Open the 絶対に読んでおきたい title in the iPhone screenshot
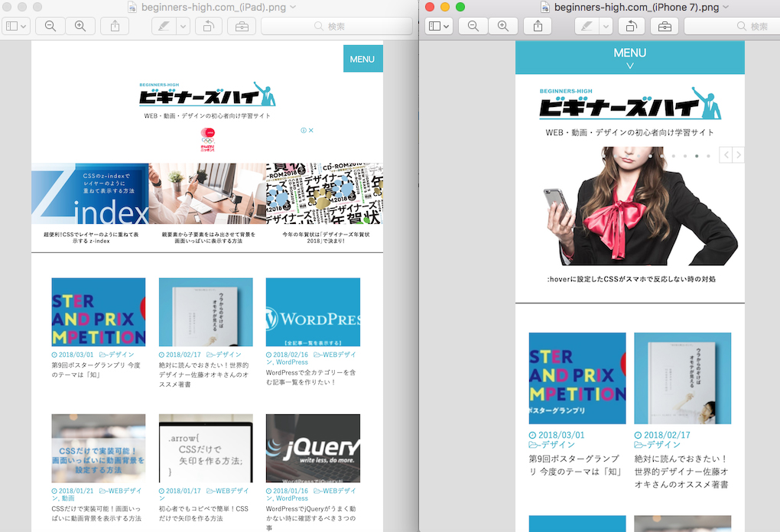The height and width of the screenshot is (532, 780). click(x=681, y=472)
